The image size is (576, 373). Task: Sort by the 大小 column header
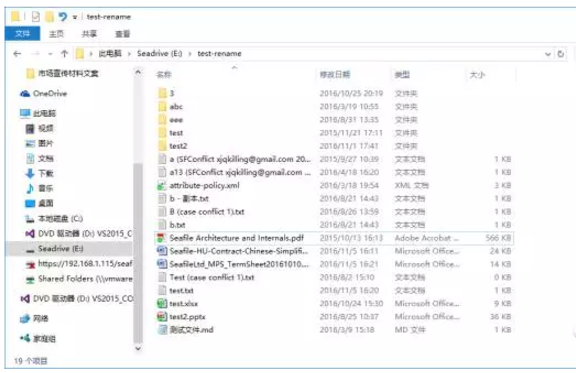tap(477, 75)
